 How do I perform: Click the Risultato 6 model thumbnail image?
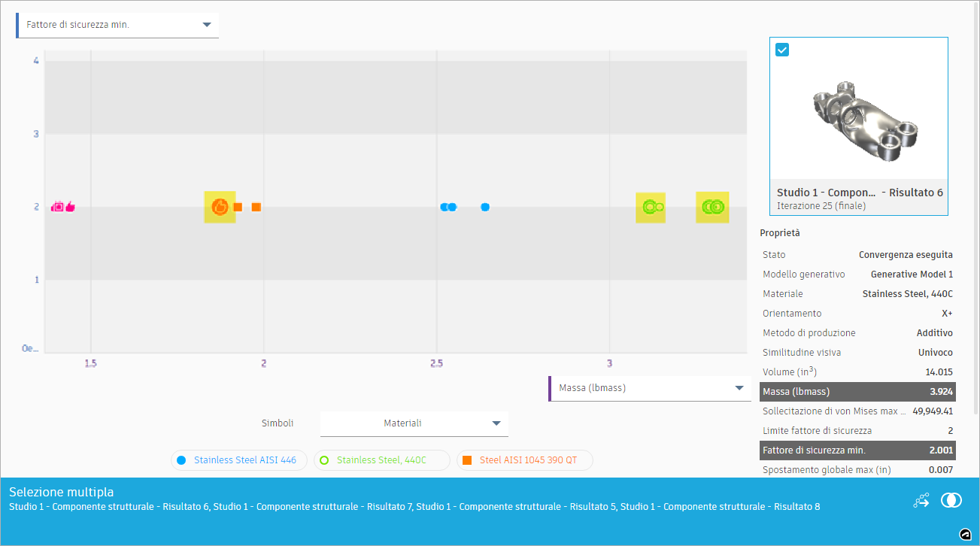click(x=858, y=113)
